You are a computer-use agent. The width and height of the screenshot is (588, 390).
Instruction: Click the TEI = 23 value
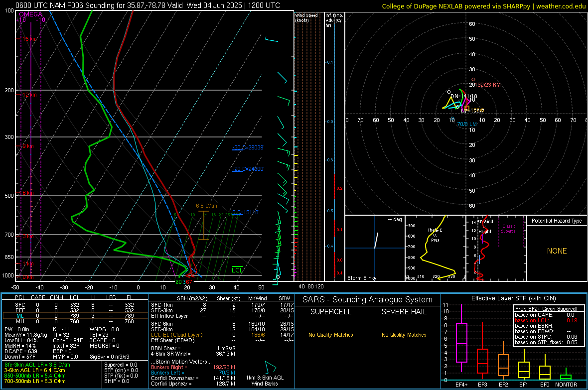[99, 335]
